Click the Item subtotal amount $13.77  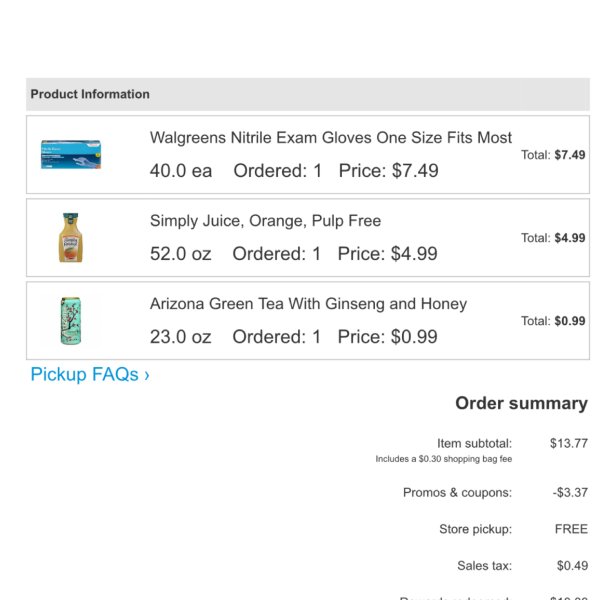tap(568, 443)
